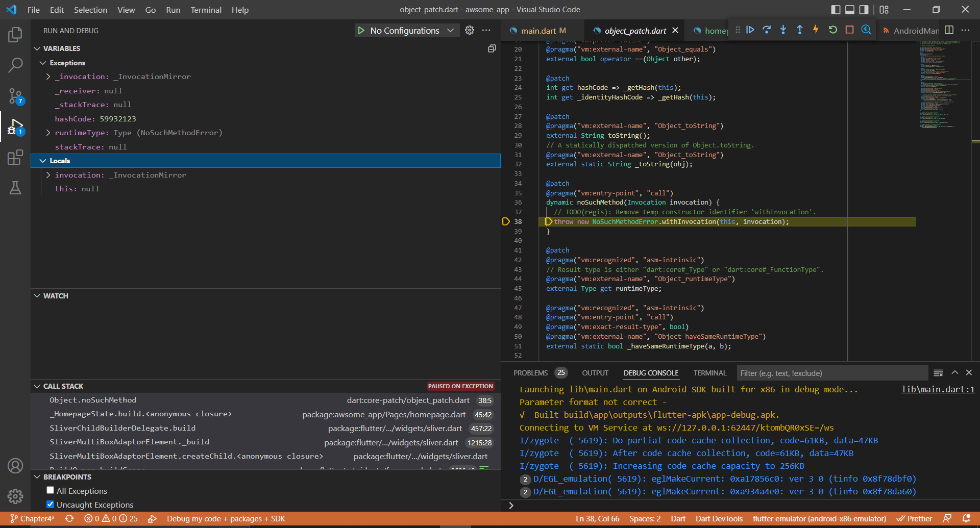
Task: Switch to the main.dart editor tab
Action: [x=543, y=31]
